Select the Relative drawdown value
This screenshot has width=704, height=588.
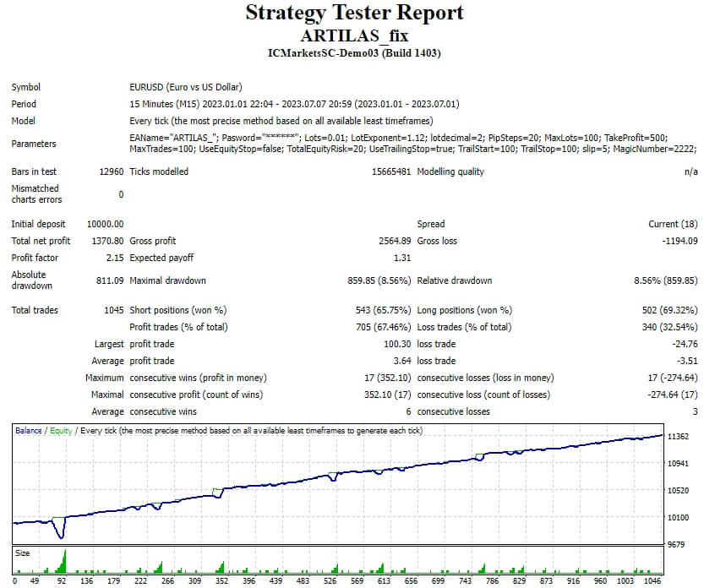[x=665, y=280]
